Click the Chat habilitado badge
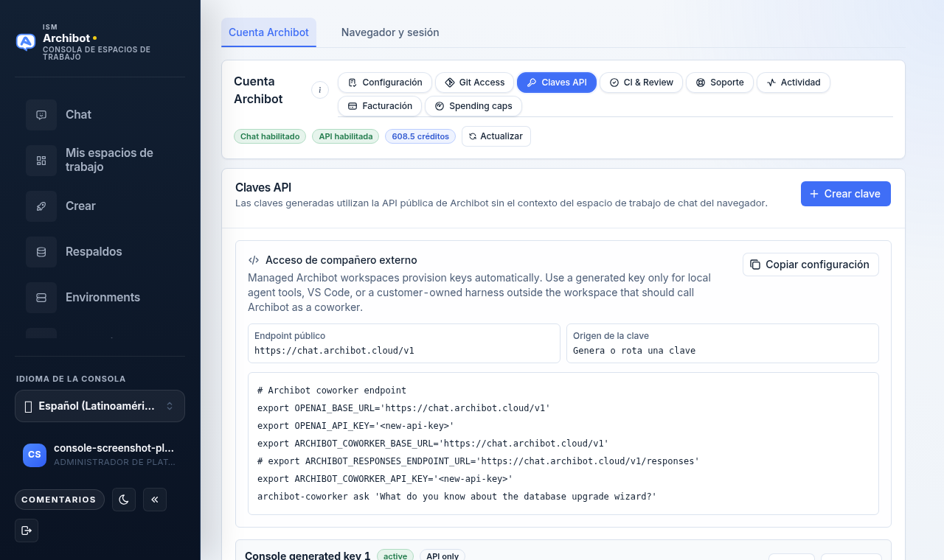Viewport: 944px width, 560px height. pyautogui.click(x=270, y=136)
